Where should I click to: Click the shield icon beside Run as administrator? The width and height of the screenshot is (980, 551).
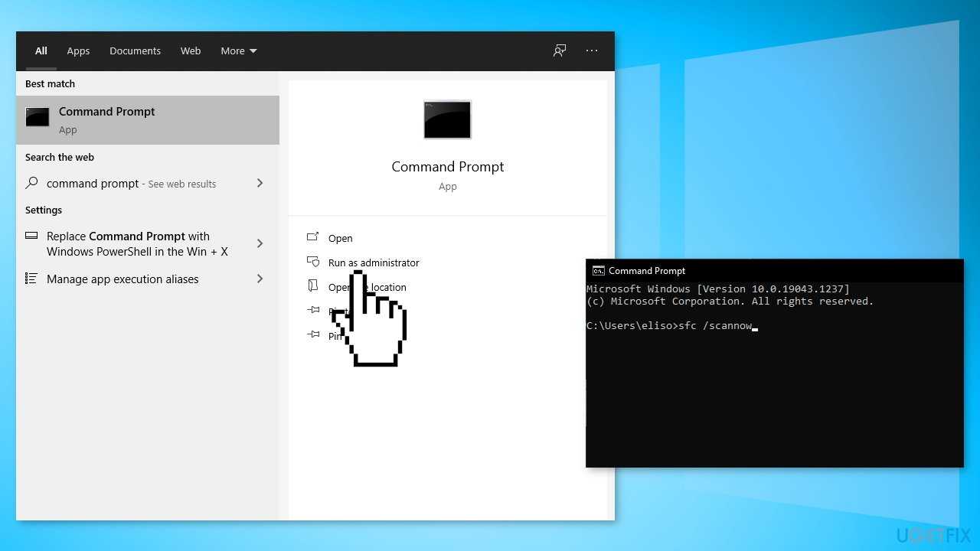[312, 262]
